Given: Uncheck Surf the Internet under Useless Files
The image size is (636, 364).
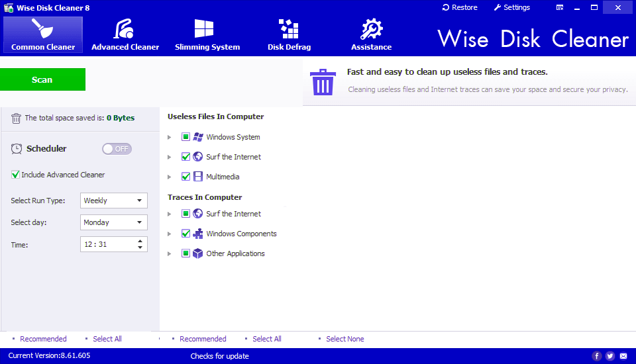Looking at the screenshot, I should pos(185,157).
